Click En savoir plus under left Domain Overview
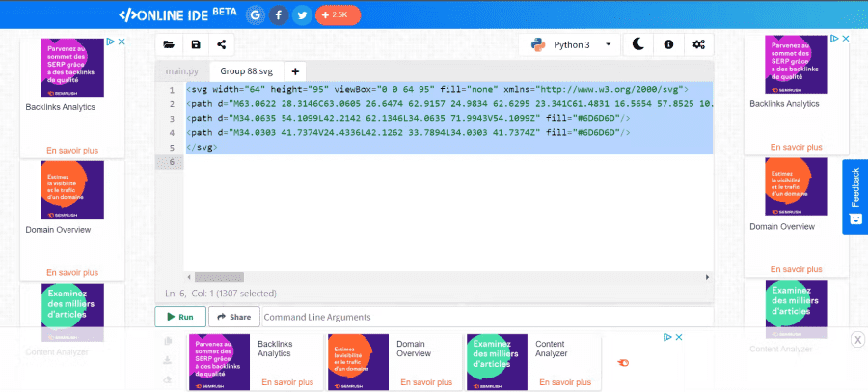This screenshot has width=868, height=392. coord(72,273)
